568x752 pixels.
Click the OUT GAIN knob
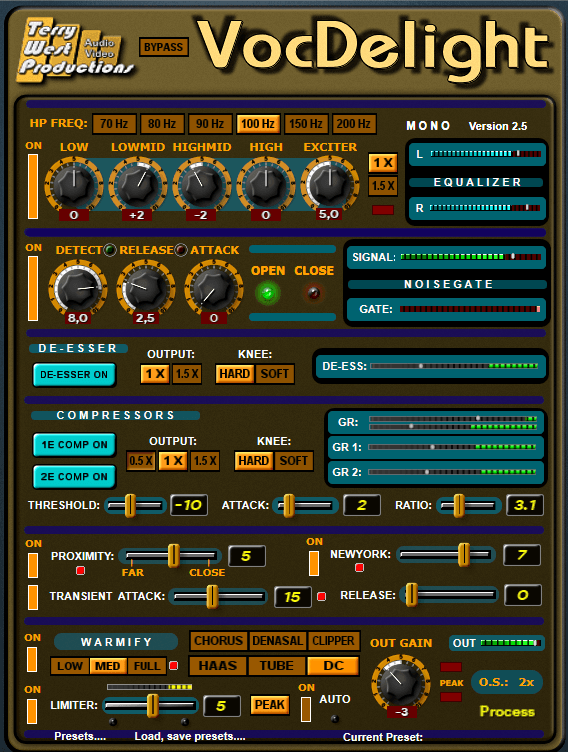[400, 683]
